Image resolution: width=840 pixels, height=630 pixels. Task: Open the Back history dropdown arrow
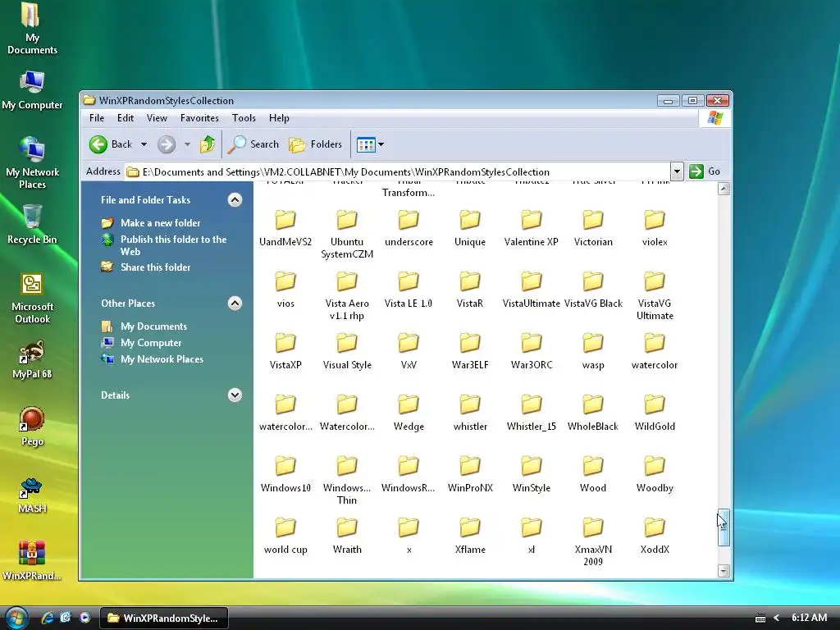click(144, 144)
